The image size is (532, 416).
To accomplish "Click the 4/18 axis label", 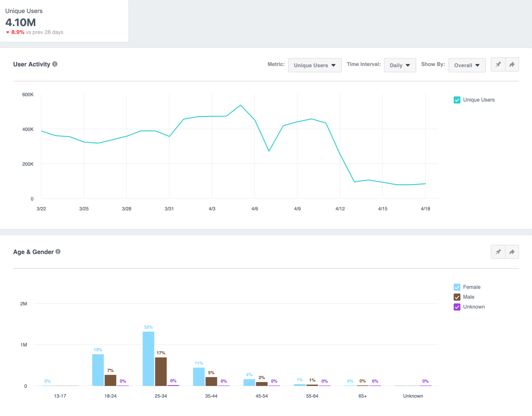I will point(425,209).
